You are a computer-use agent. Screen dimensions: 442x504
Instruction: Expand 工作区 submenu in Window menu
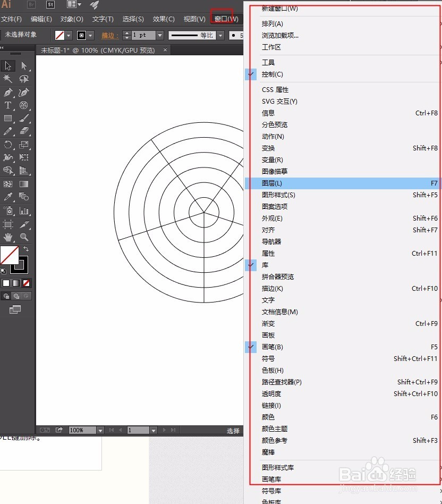click(x=343, y=47)
